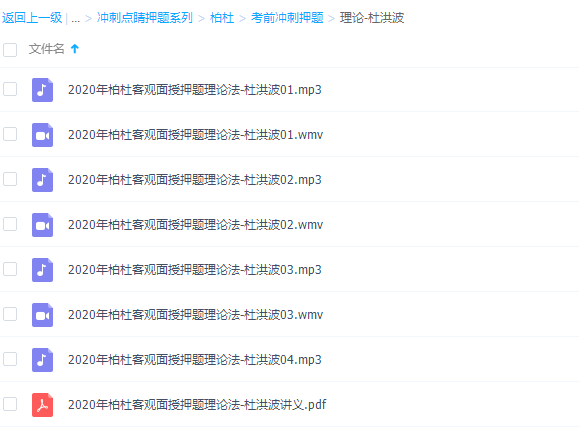Open the 柏杜 breadcrumb folder
579x434 pixels.
(x=222, y=18)
